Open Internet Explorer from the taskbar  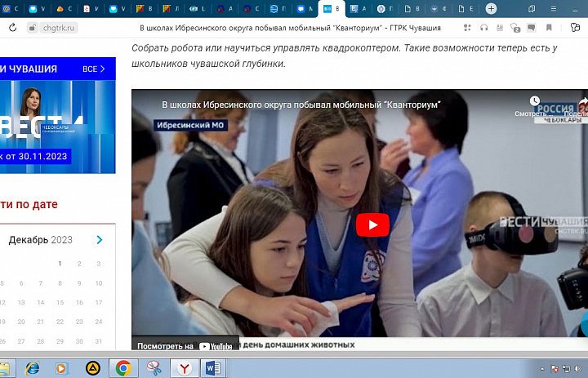[x=33, y=368]
